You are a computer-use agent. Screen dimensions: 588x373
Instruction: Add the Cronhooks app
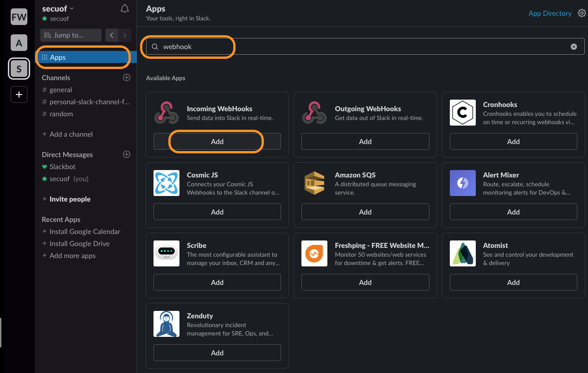(x=513, y=141)
